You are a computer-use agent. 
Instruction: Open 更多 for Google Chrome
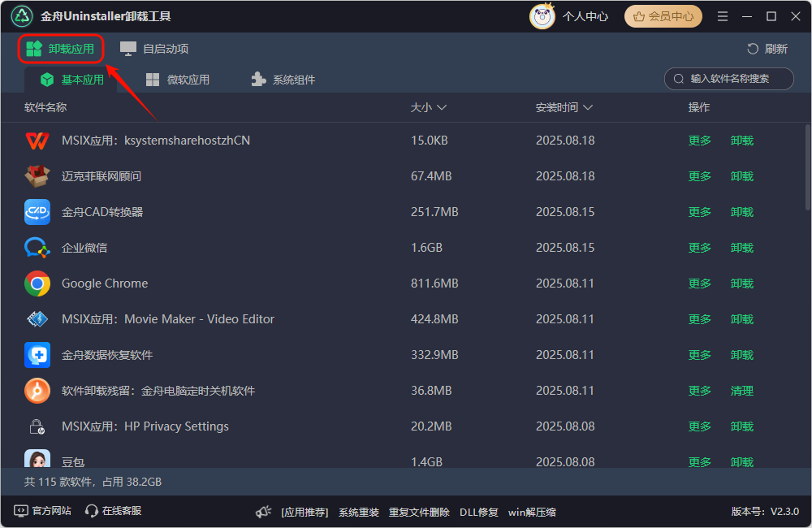pos(700,283)
